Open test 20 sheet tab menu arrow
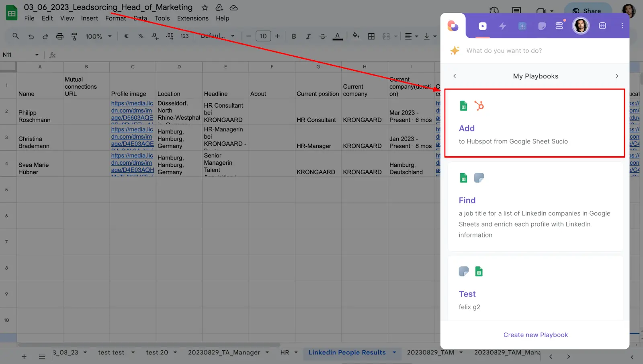The image size is (643, 364). (x=175, y=352)
